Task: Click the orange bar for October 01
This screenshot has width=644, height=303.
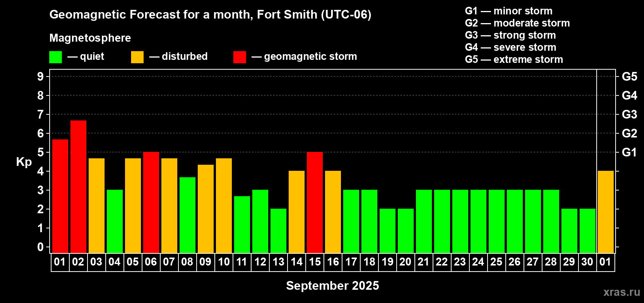Action: point(606,212)
